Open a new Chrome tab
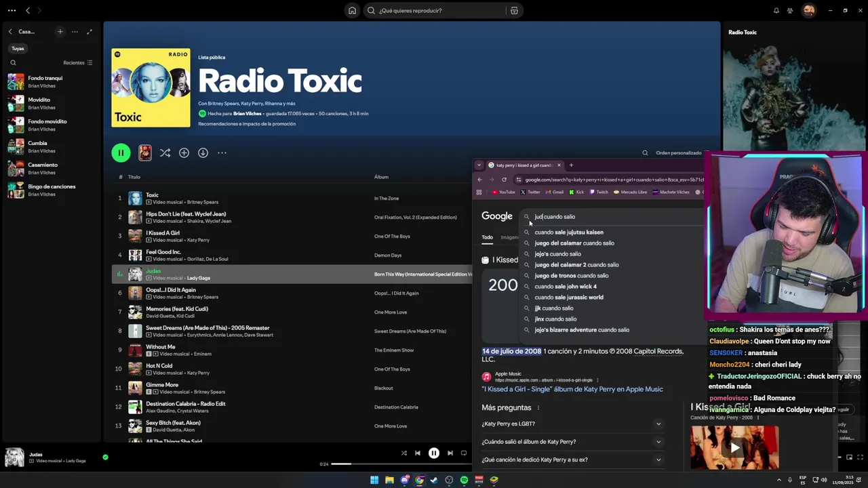 571,165
